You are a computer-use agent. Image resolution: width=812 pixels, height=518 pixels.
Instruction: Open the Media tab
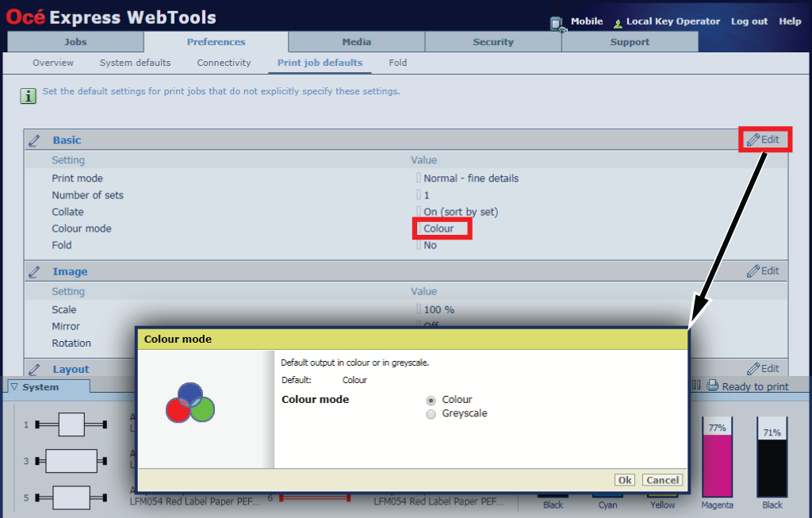pyautogui.click(x=357, y=42)
